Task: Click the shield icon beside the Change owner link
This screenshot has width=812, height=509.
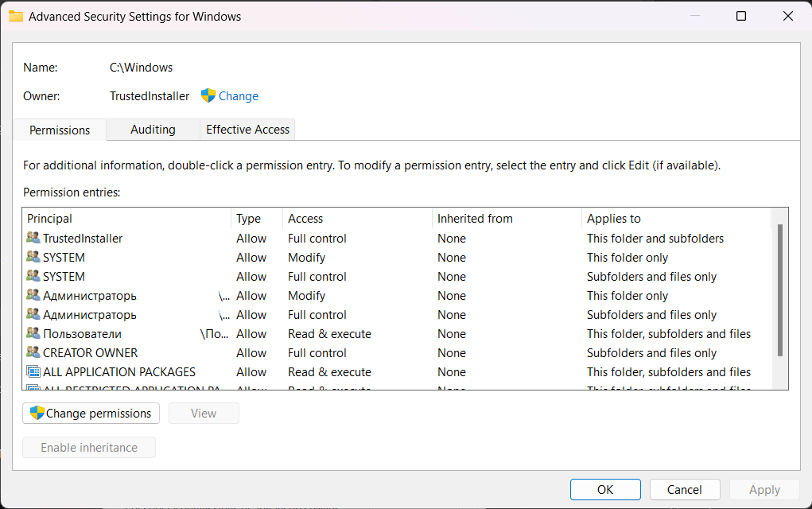Action: point(208,95)
